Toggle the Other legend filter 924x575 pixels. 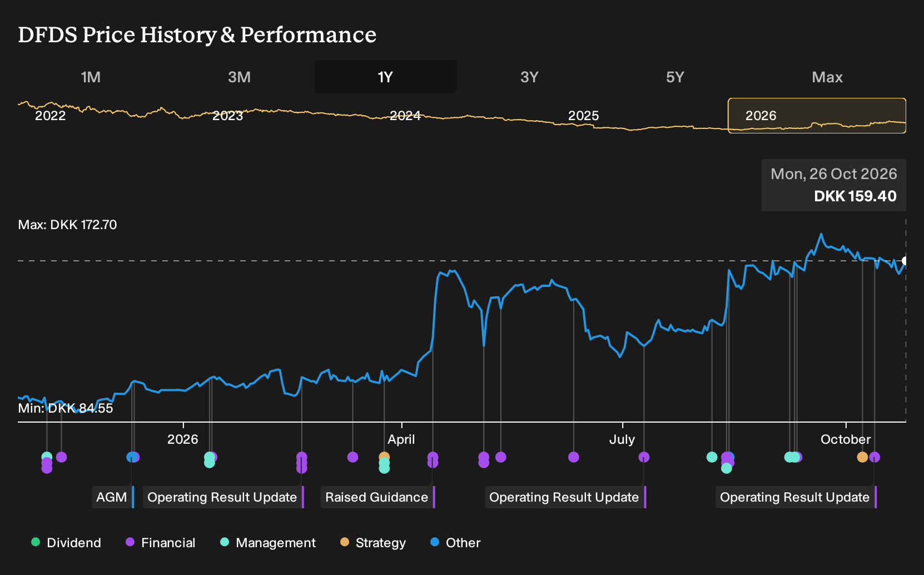(x=455, y=543)
